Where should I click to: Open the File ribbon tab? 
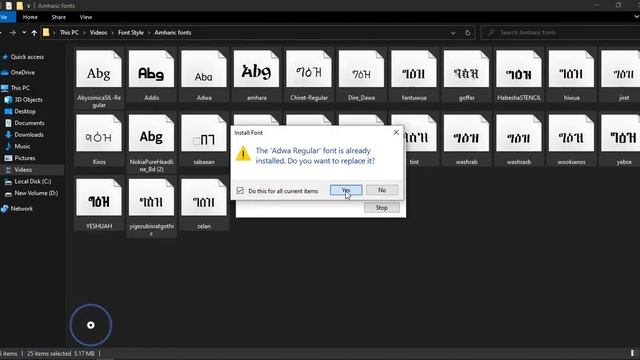[6, 17]
